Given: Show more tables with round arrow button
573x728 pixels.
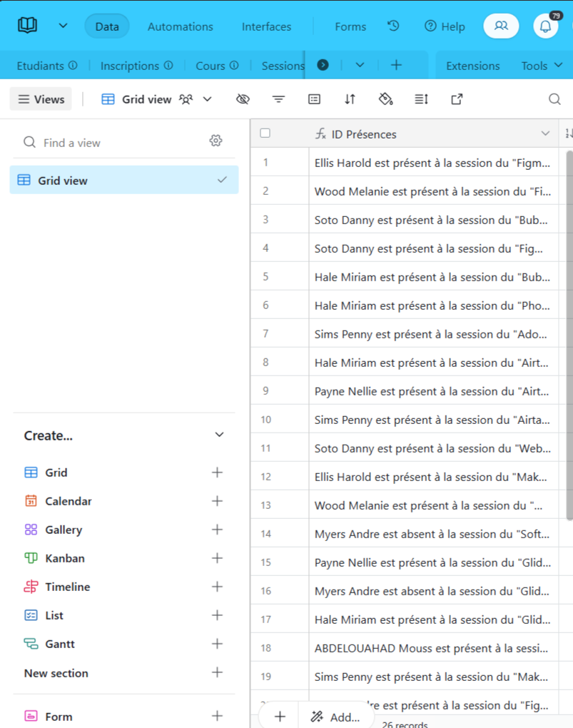Looking at the screenshot, I should [323, 65].
